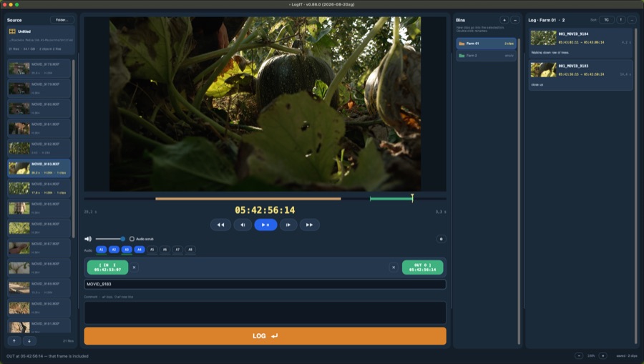The image size is (644, 364).
Task: Click the Folder... button in Source
Action: point(62,20)
